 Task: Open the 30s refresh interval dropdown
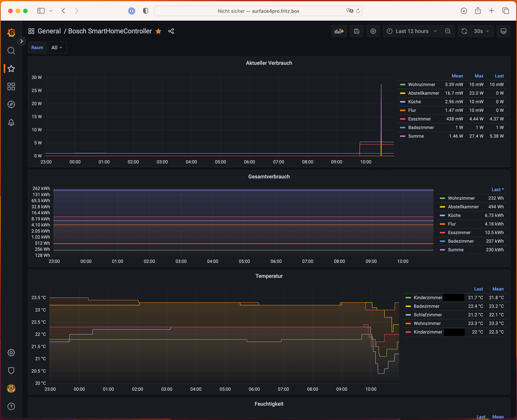(481, 32)
